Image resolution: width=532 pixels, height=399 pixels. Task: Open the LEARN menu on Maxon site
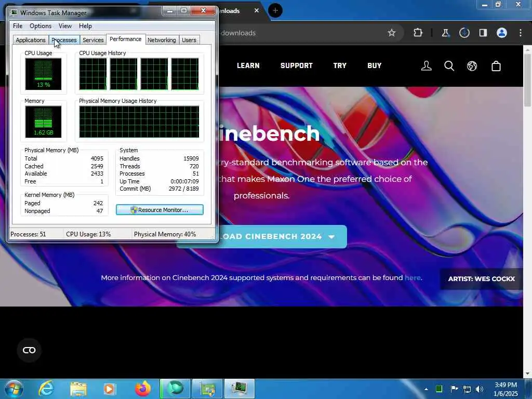coord(248,65)
